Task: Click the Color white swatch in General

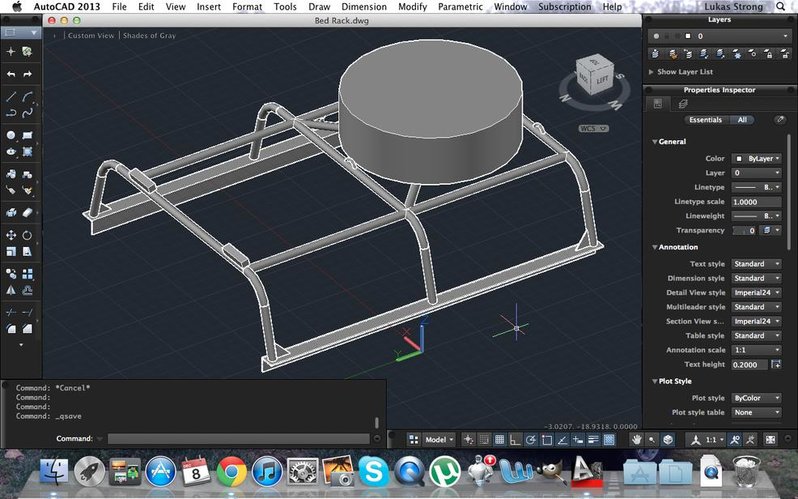Action: point(739,159)
